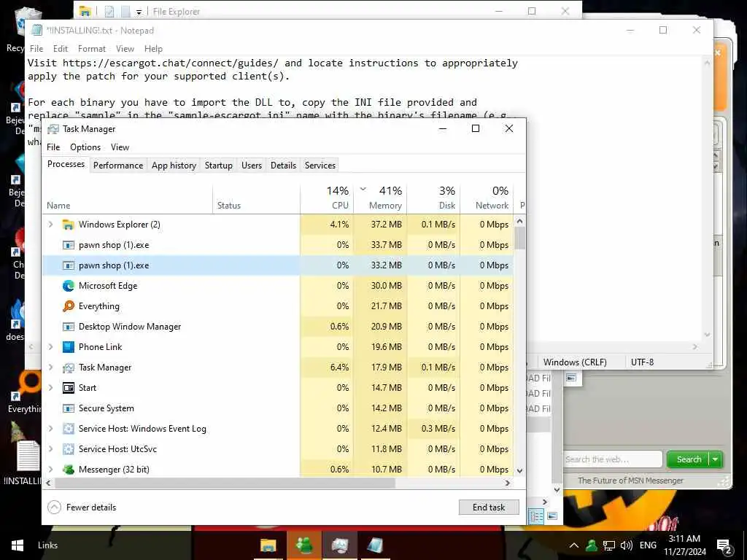Expand the Phone Link process group

tap(50, 346)
